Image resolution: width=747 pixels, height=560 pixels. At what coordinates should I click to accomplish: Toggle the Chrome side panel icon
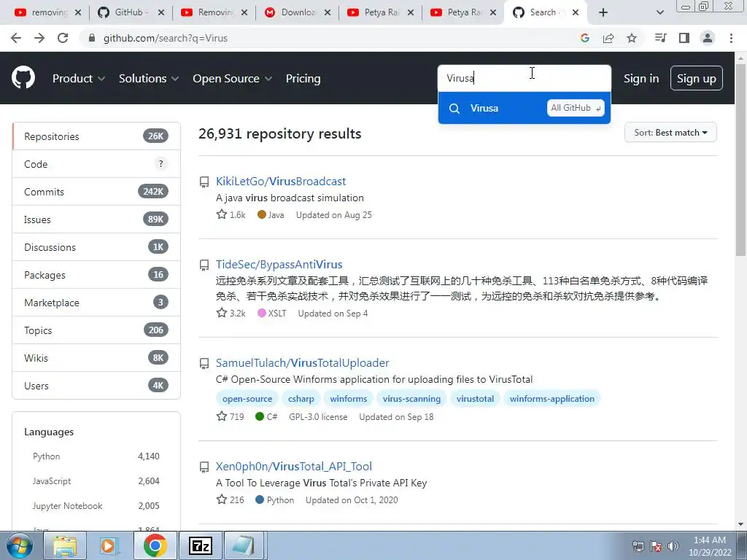coord(684,38)
